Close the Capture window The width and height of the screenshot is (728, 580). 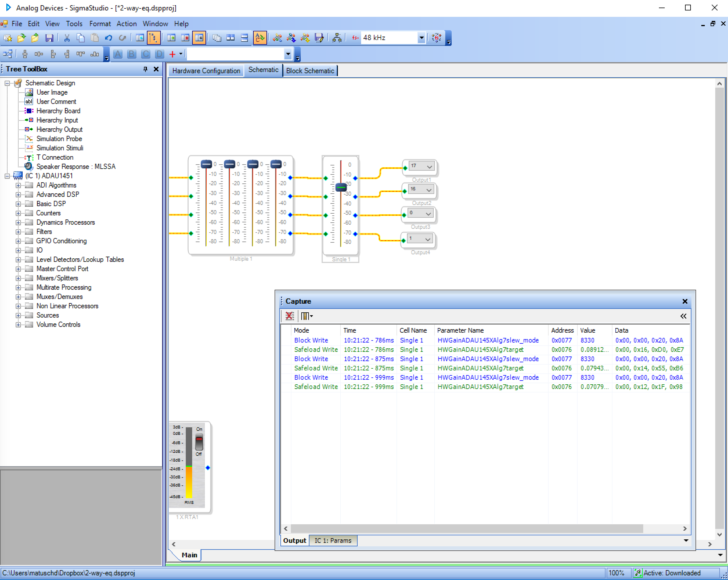point(685,301)
